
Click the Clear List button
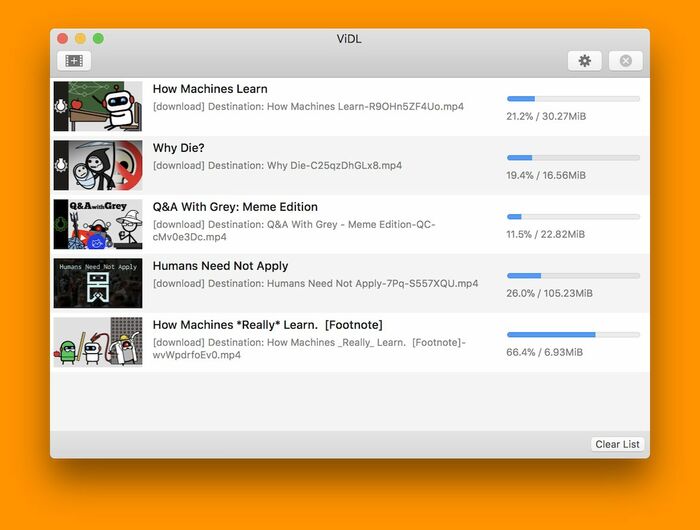click(617, 444)
